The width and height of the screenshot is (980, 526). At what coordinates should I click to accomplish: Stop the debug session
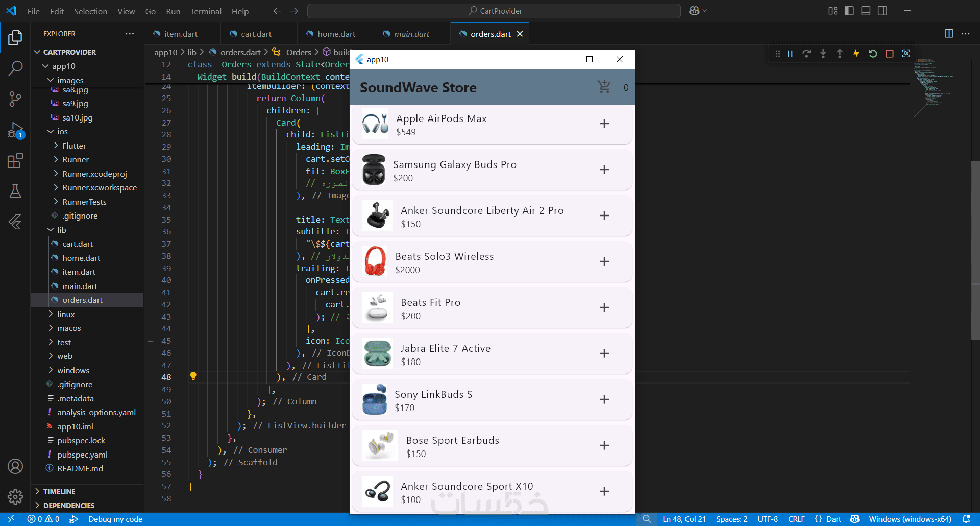click(890, 54)
